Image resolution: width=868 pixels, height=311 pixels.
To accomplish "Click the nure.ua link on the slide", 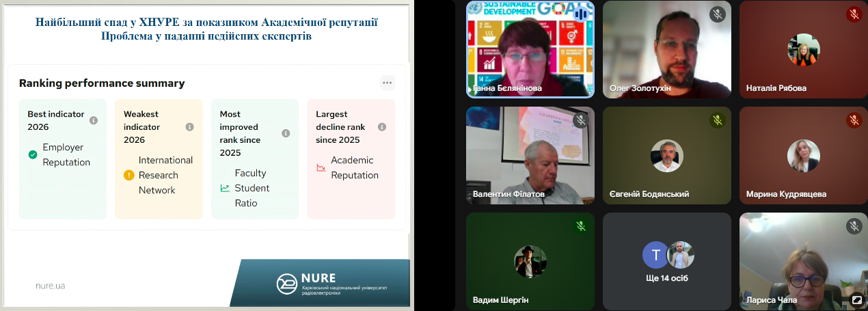I will (x=51, y=286).
